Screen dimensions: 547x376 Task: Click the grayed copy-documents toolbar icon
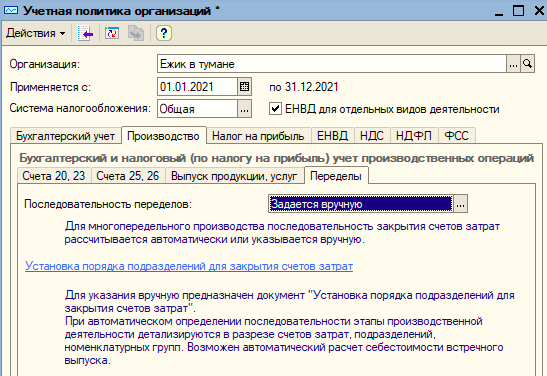click(136, 33)
